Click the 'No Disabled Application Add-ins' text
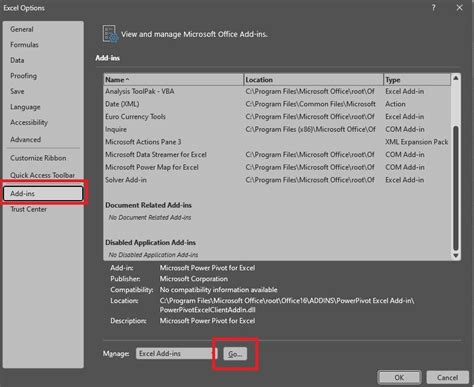Viewport: 474px width, 387px height. (x=153, y=255)
